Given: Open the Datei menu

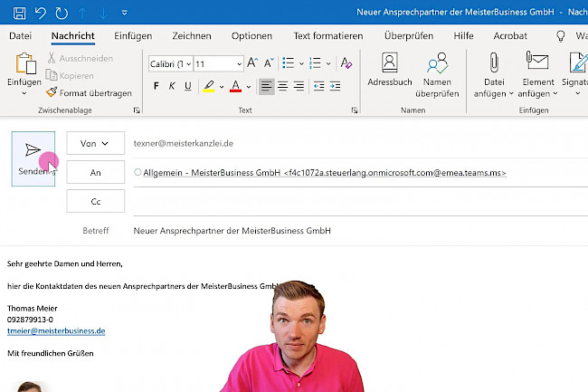Looking at the screenshot, I should (20, 36).
